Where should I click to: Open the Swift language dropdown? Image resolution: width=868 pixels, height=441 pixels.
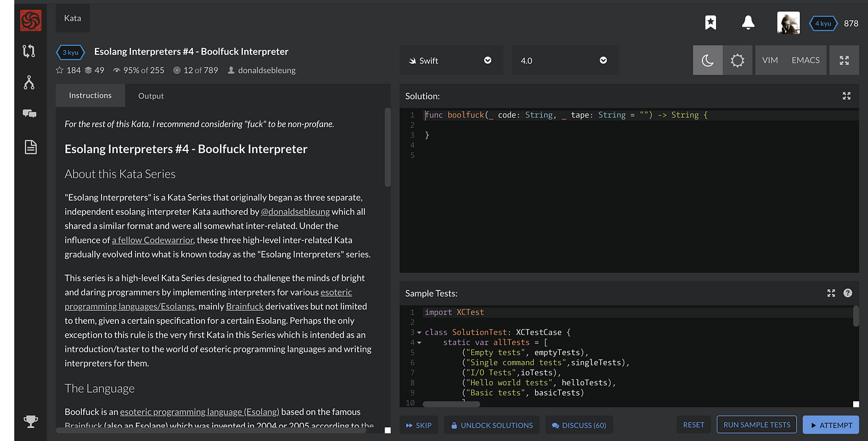tap(452, 60)
